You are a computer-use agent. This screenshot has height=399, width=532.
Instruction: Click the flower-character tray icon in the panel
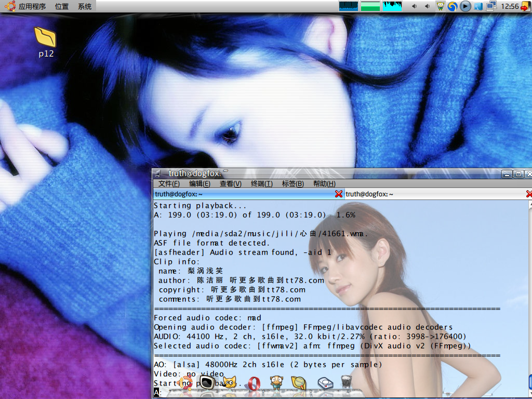coord(441,6)
